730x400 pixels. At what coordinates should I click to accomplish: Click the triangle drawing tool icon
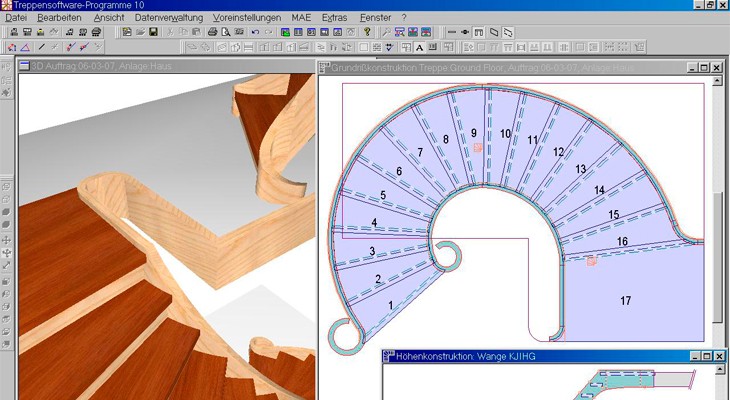pos(25,47)
